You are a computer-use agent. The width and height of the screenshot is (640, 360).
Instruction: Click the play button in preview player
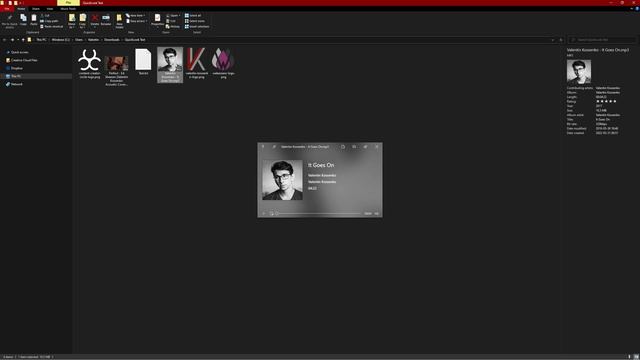click(264, 213)
